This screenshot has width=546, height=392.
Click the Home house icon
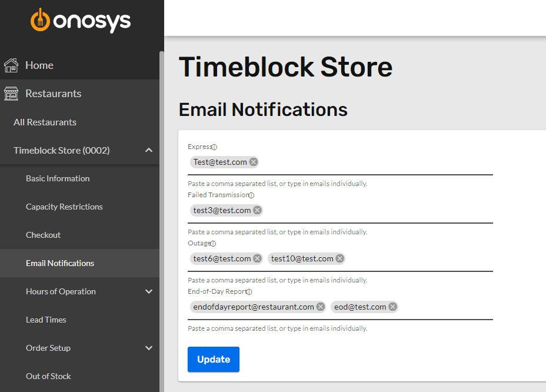[x=11, y=65]
